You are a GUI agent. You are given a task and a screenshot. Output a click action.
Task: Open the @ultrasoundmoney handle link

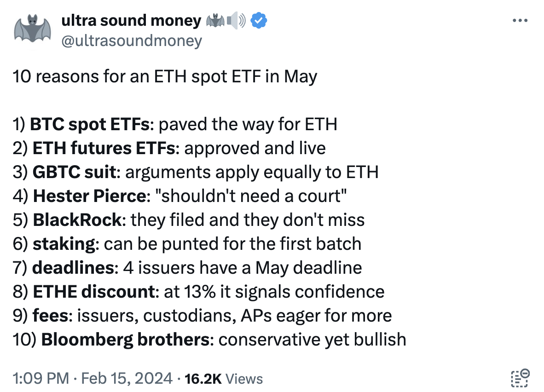point(132,41)
